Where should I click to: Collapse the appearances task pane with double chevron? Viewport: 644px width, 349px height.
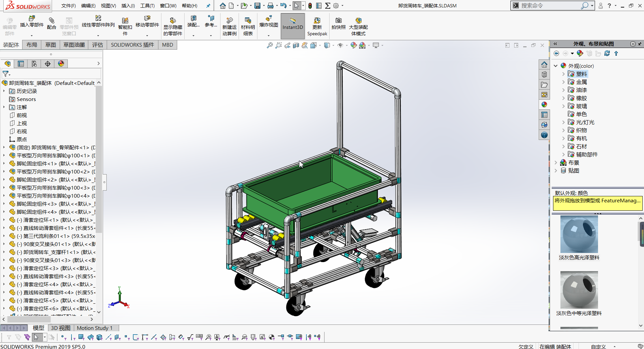coord(555,44)
